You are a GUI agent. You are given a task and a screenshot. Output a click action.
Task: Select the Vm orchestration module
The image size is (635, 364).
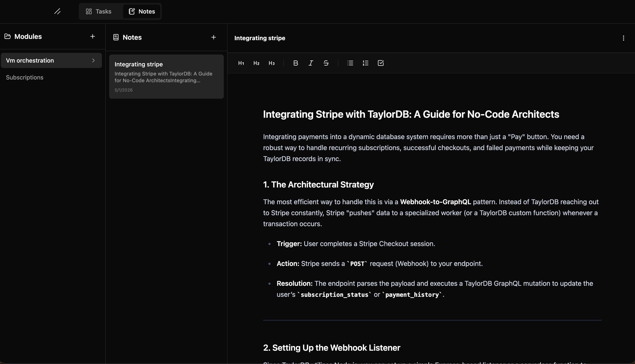[x=51, y=60]
